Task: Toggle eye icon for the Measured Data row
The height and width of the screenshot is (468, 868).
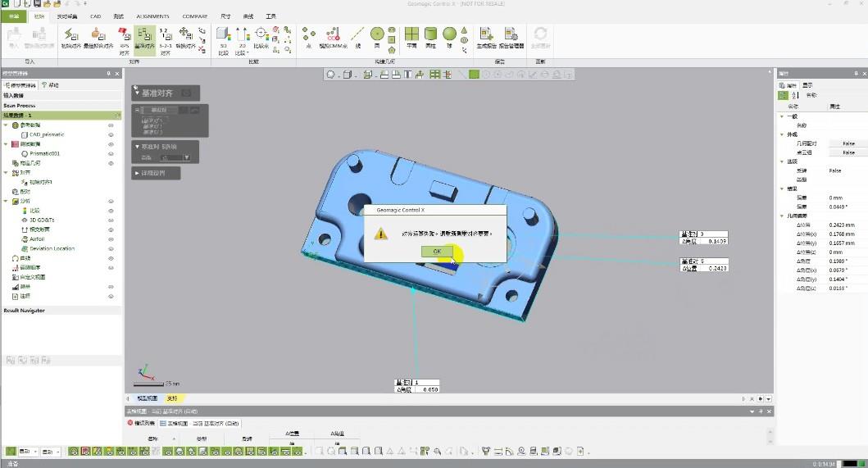Action: pos(111,144)
